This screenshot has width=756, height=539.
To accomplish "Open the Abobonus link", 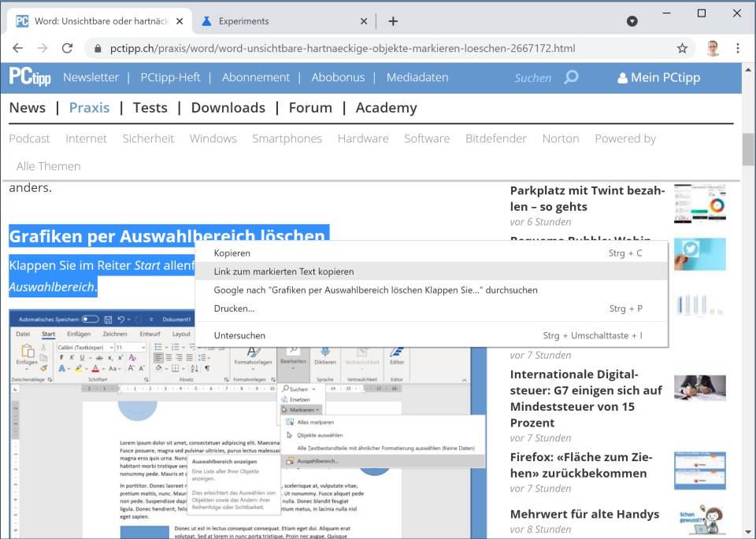I will point(338,78).
